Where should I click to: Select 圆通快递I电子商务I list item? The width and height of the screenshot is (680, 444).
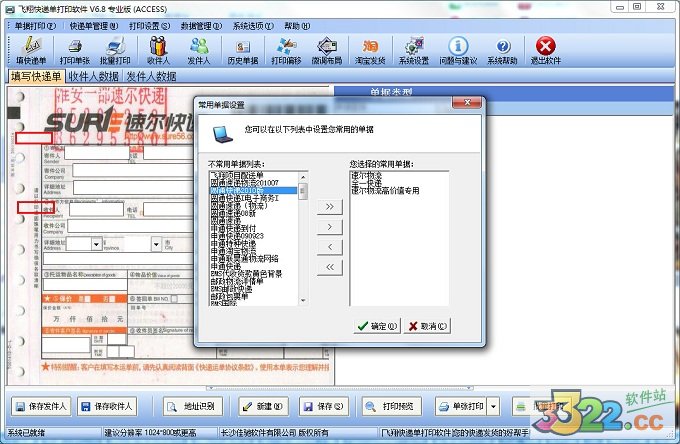tap(245, 198)
